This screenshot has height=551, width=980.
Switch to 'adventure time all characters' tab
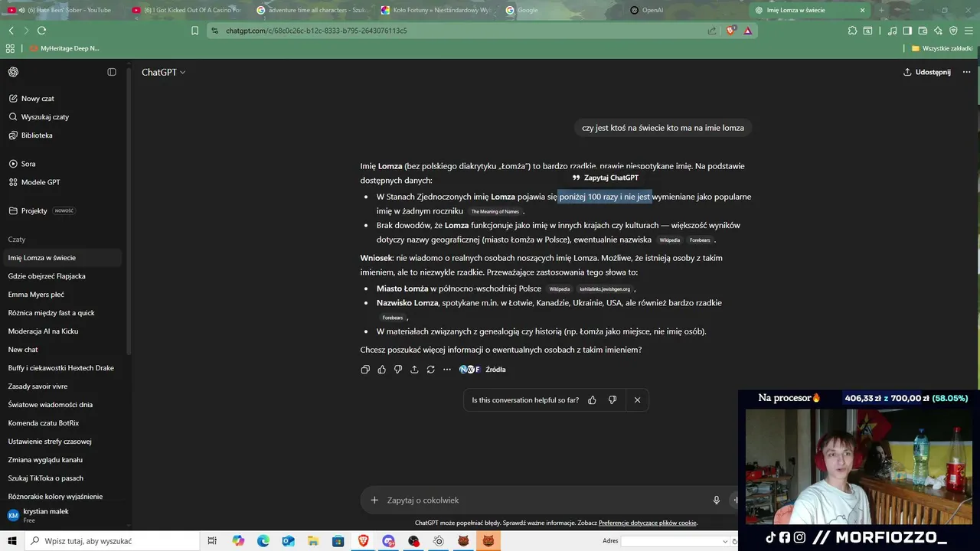click(311, 10)
